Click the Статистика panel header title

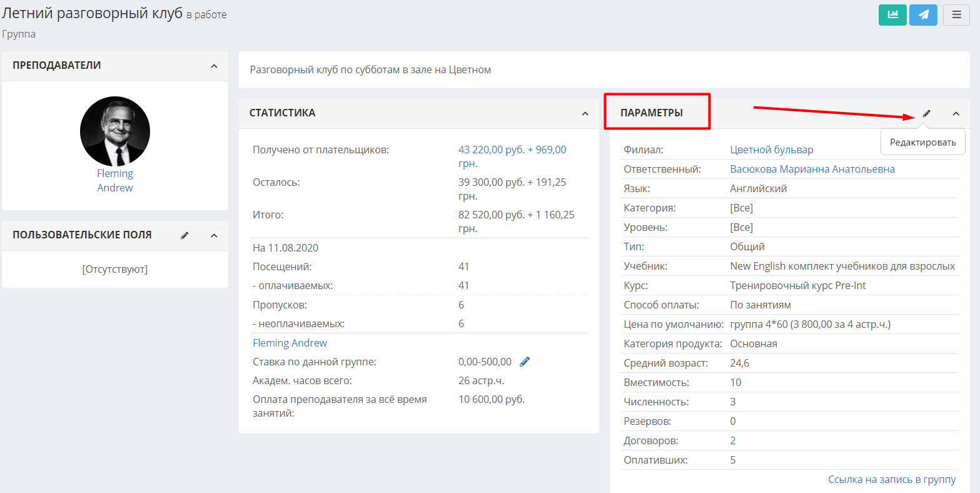282,113
